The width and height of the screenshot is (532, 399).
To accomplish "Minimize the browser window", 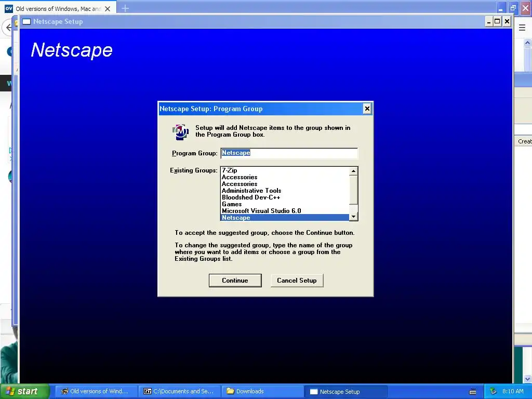I will click(501, 8).
